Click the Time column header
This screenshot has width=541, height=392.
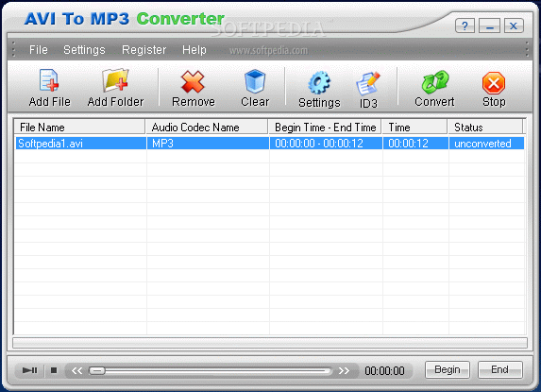point(414,127)
